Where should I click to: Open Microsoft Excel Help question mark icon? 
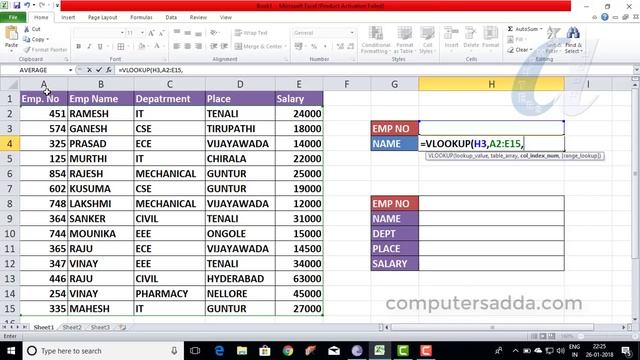[x=604, y=17]
